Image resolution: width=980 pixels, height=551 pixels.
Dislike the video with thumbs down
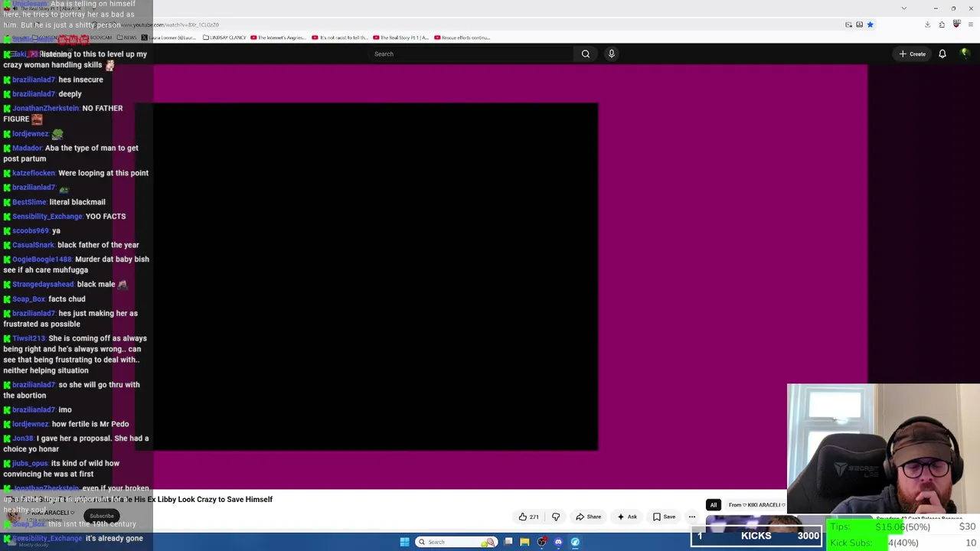coord(556,517)
